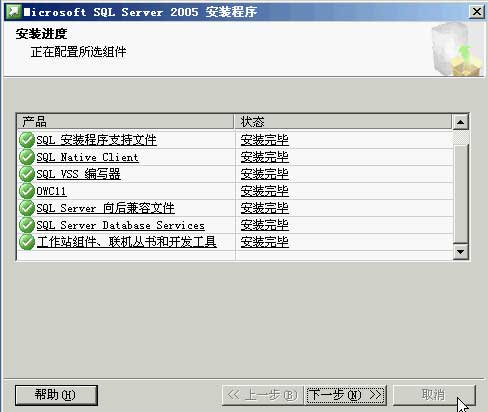The width and height of the screenshot is (488, 412).
Task: Click the installer icon in the title bar
Action: tap(14, 12)
